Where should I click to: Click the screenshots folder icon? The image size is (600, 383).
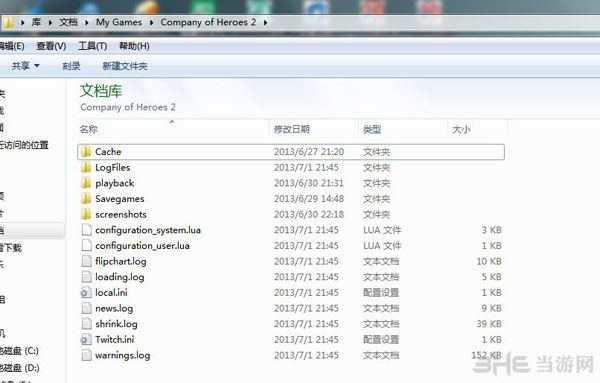[86, 214]
